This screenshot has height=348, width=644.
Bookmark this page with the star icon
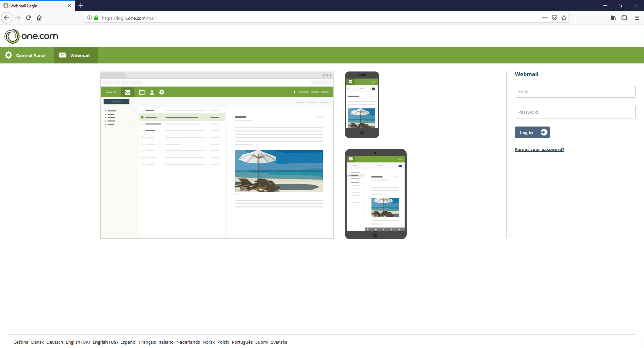click(564, 18)
